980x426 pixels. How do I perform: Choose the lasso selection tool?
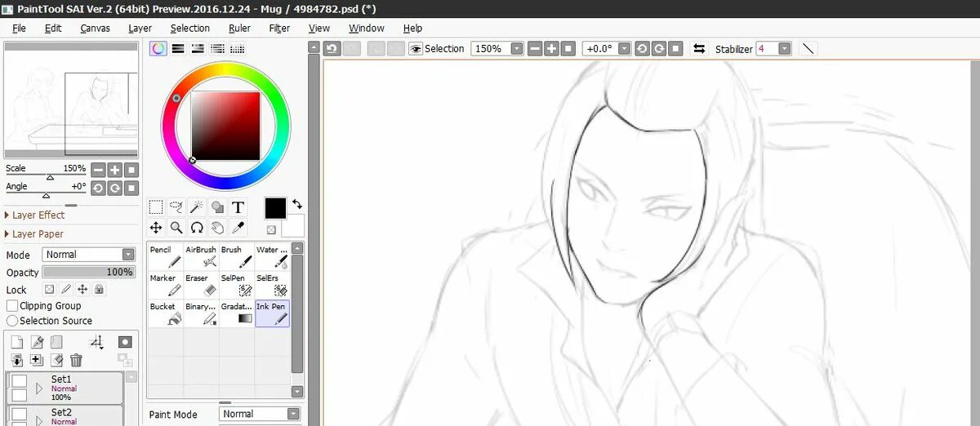tap(176, 207)
